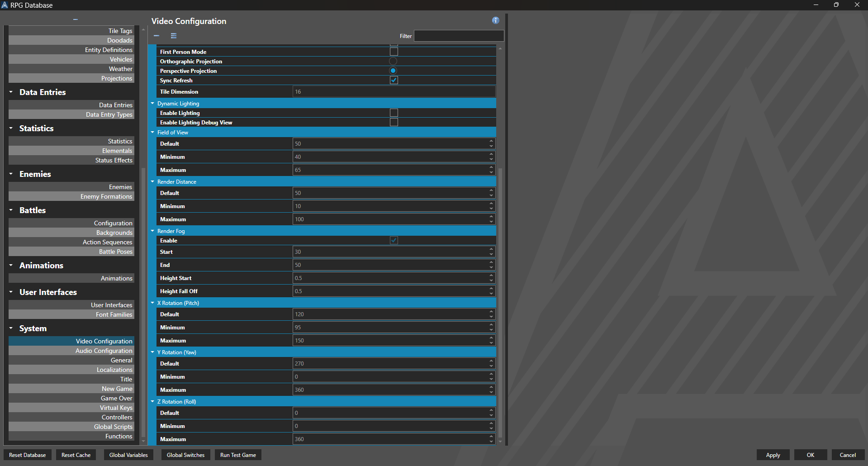
Task: Enable the Enable Lighting checkbox
Action: click(394, 113)
